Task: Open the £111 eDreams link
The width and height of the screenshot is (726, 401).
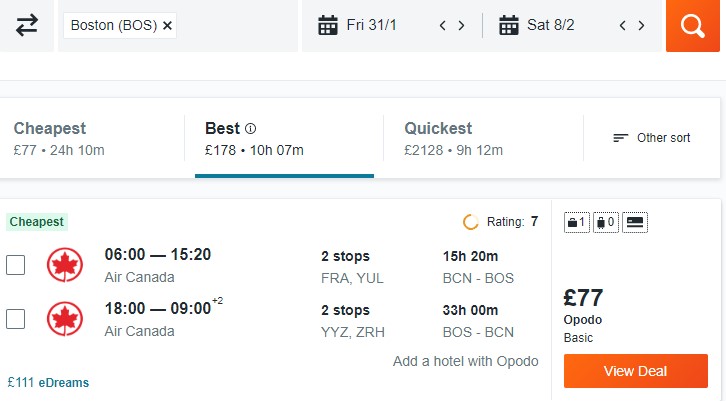Action: (x=48, y=382)
